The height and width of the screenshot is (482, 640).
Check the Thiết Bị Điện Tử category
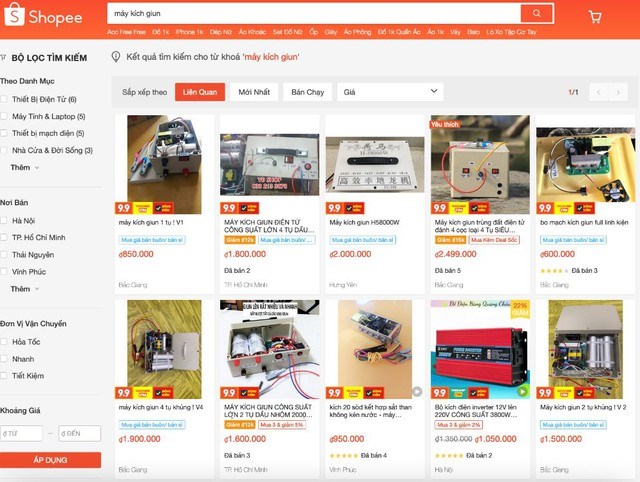[x=4, y=99]
